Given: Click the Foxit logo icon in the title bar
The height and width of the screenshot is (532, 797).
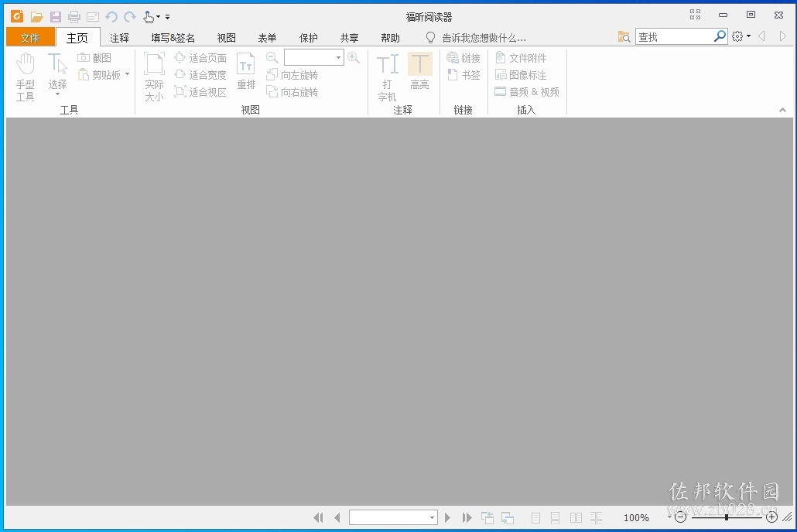Looking at the screenshot, I should pos(17,16).
